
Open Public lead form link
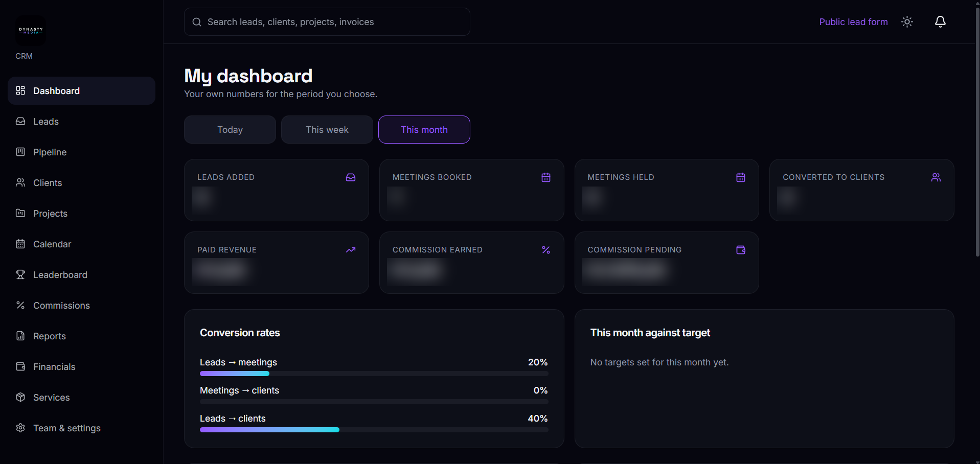coord(853,22)
